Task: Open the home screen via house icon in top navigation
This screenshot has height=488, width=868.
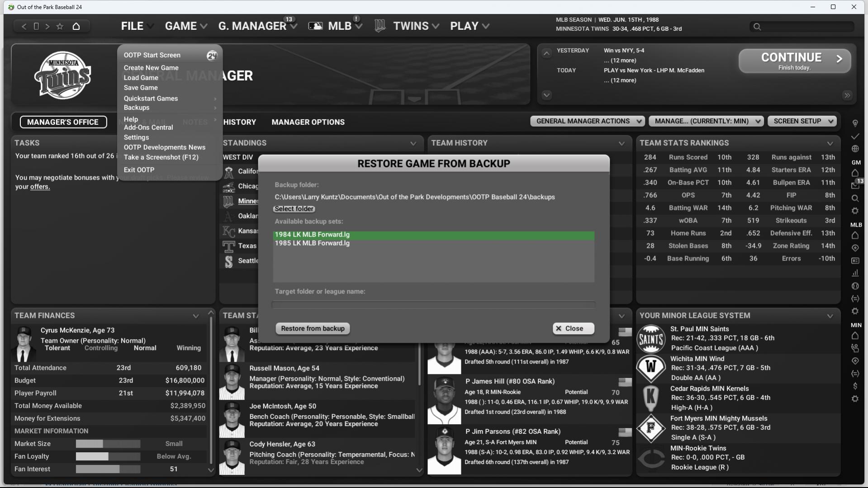Action: pos(76,26)
